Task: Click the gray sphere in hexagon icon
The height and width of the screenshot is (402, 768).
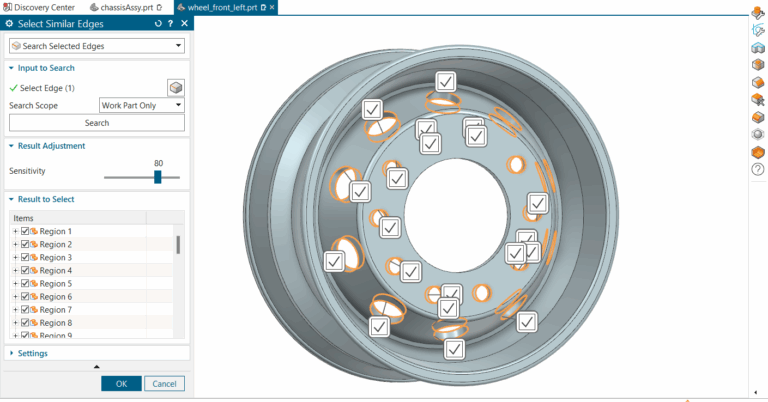Action: [x=758, y=134]
